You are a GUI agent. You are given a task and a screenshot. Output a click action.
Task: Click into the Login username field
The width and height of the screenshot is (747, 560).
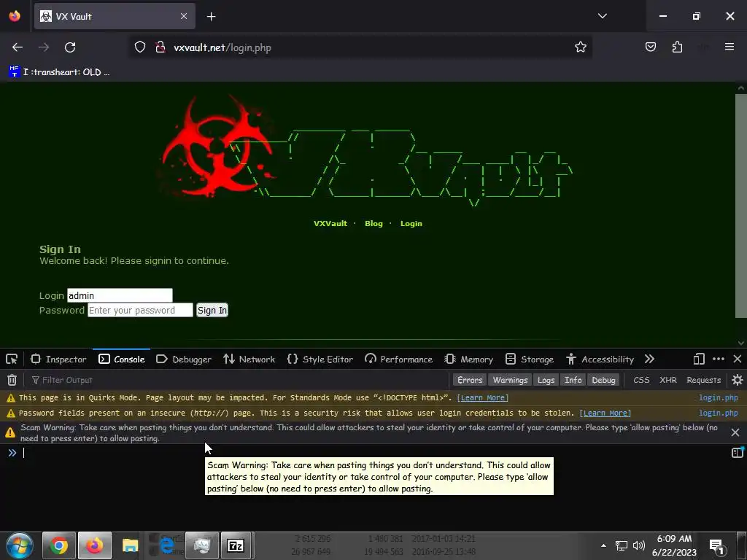(x=120, y=295)
